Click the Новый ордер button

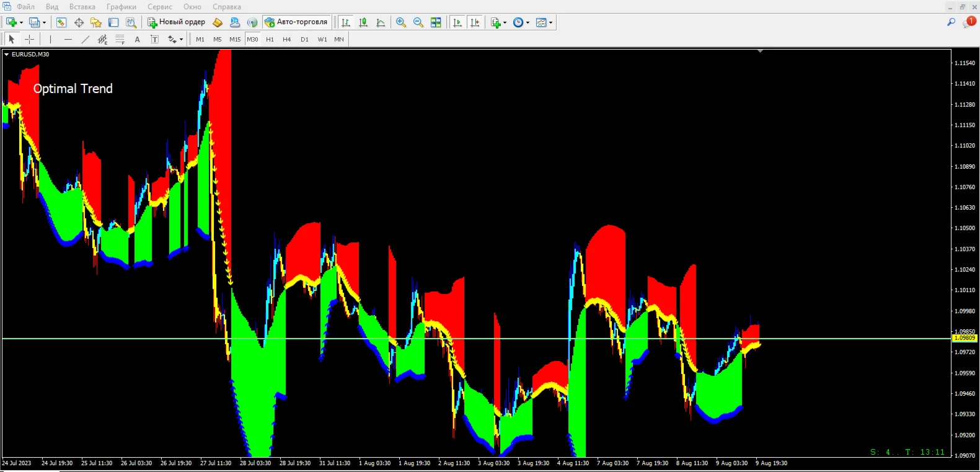176,22
